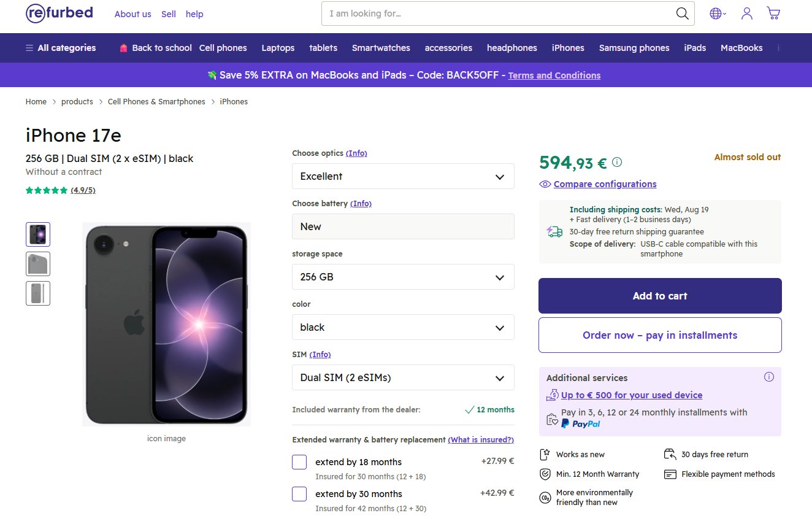Click the backpack icon by Back to school

[123, 48]
